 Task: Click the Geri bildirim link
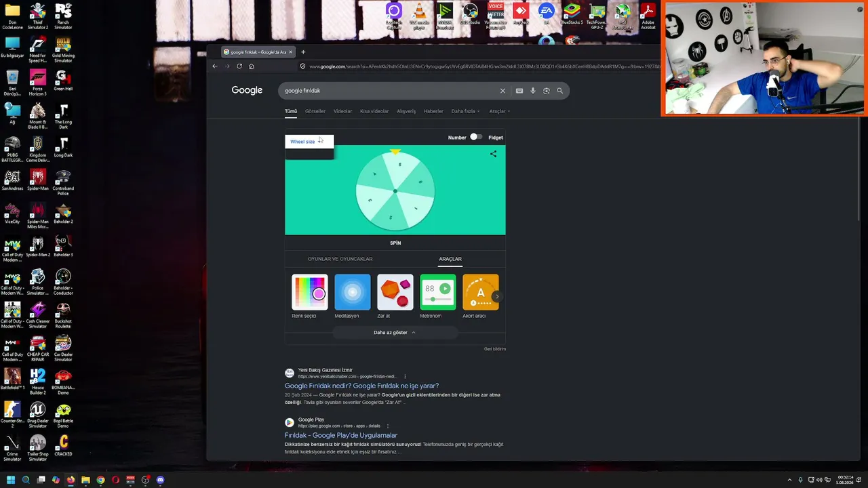point(495,349)
